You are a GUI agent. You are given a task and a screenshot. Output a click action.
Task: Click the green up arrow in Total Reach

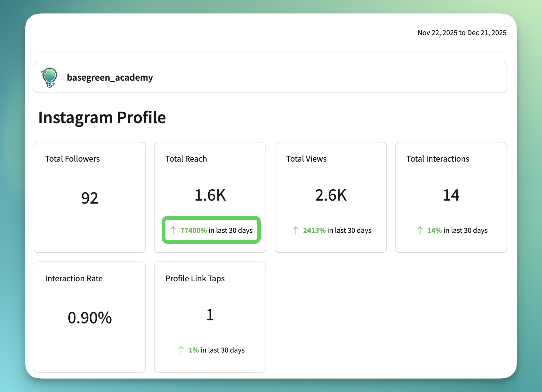173,230
